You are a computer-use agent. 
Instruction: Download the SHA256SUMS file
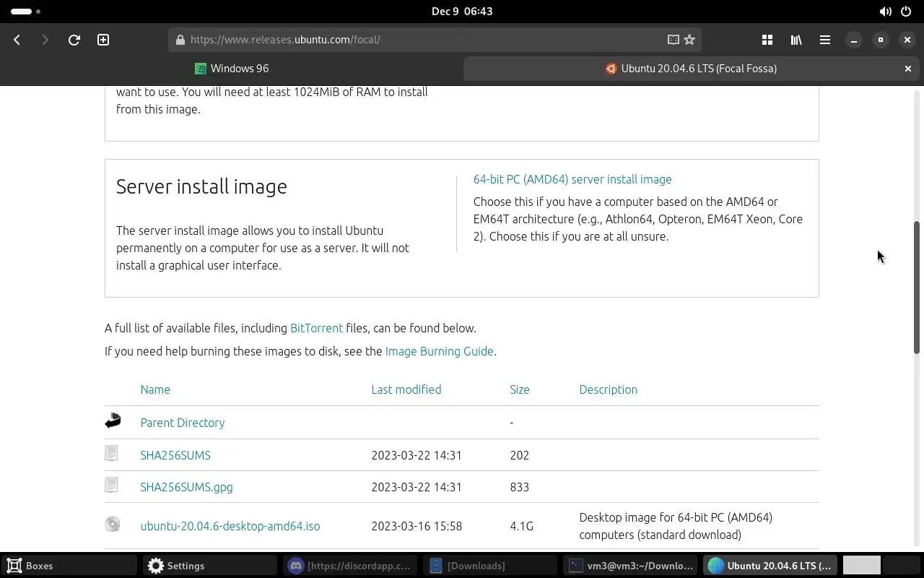tap(175, 455)
